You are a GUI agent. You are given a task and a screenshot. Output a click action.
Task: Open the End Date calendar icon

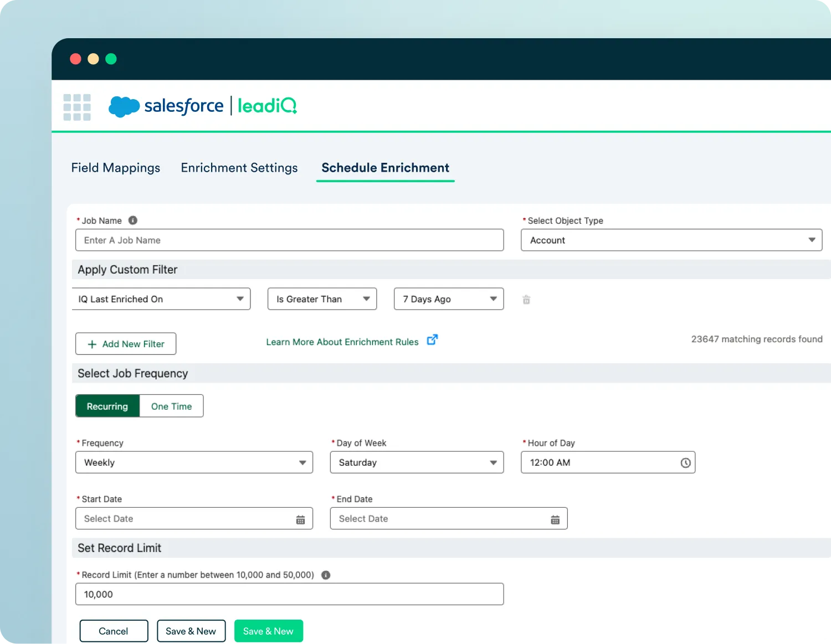[x=555, y=519]
